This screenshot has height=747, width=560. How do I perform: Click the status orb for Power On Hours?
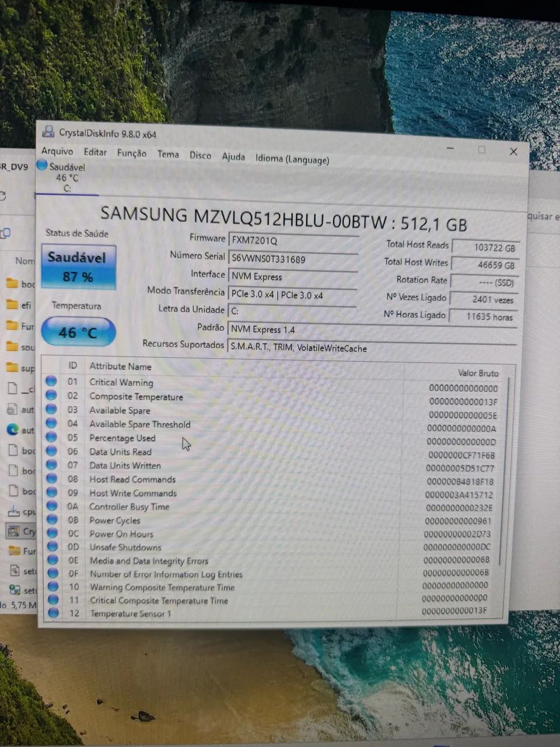pyautogui.click(x=52, y=533)
